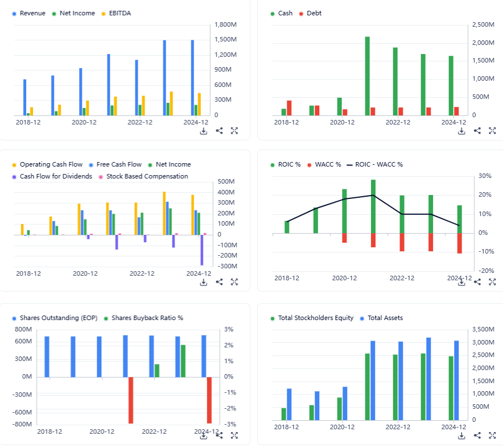
Task: Toggle the Total Assets legend
Action: coord(381,318)
